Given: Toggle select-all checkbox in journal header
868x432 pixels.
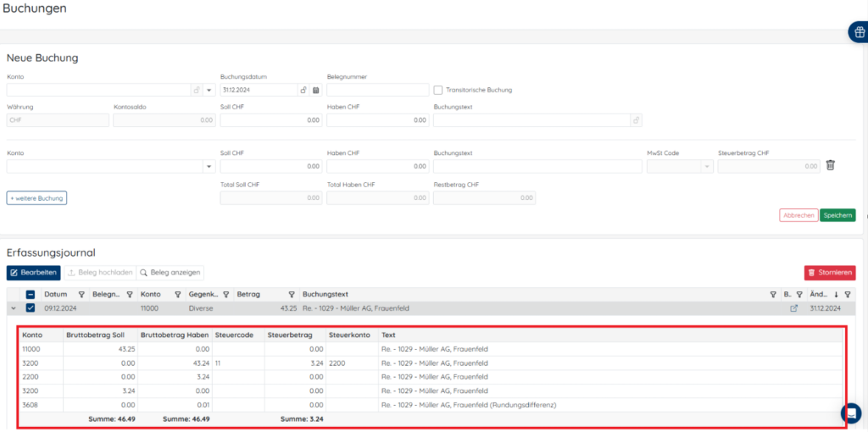Looking at the screenshot, I should click(31, 294).
